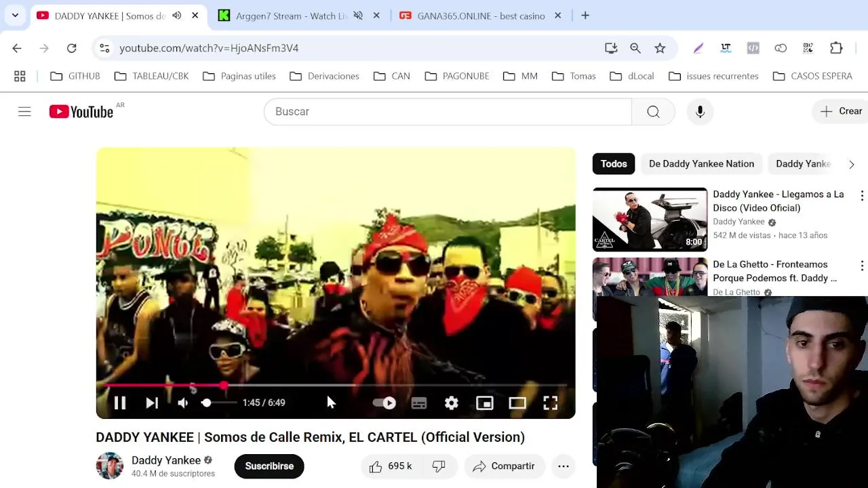This screenshot has height=488, width=868.
Task: Adjust the volume slider knob
Action: pyautogui.click(x=206, y=403)
